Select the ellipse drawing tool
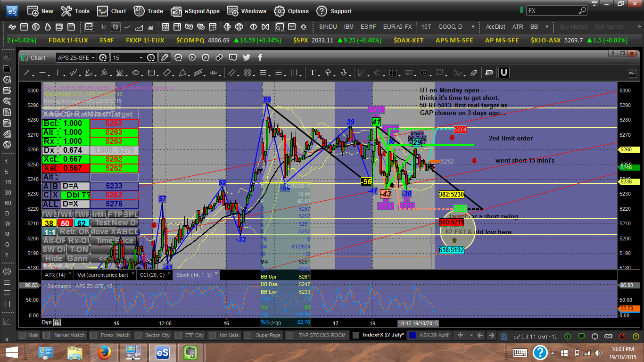 pyautogui.click(x=136, y=73)
